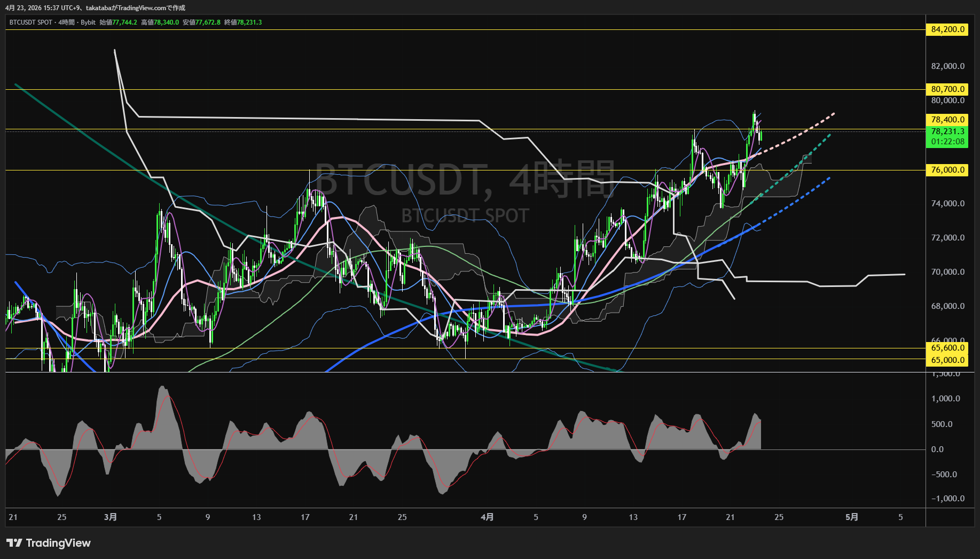Click the green current price 78,231.3 label
This screenshot has height=559, width=980.
tap(947, 131)
